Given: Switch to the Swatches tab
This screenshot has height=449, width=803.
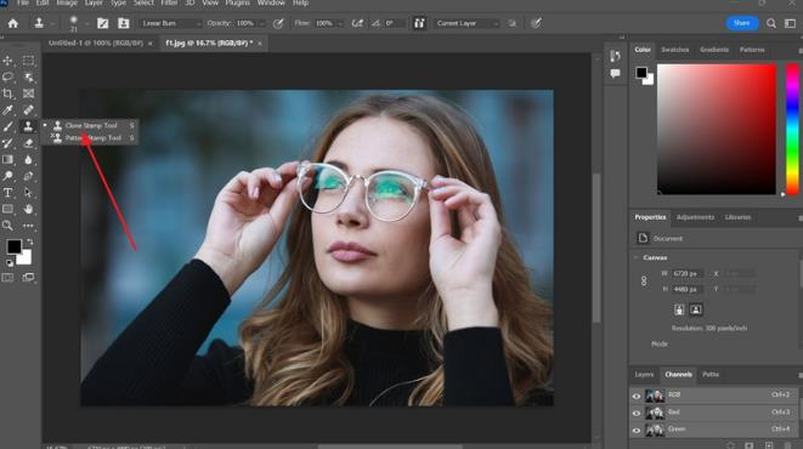Looking at the screenshot, I should [675, 50].
